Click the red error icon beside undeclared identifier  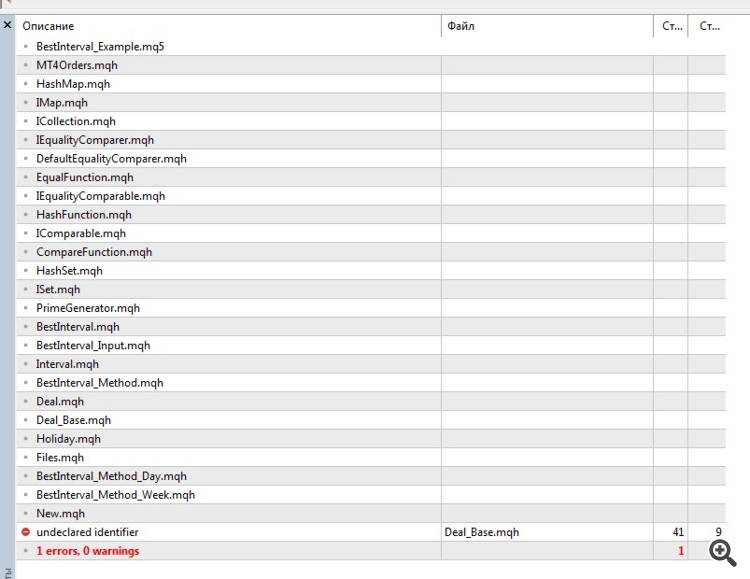coord(26,532)
